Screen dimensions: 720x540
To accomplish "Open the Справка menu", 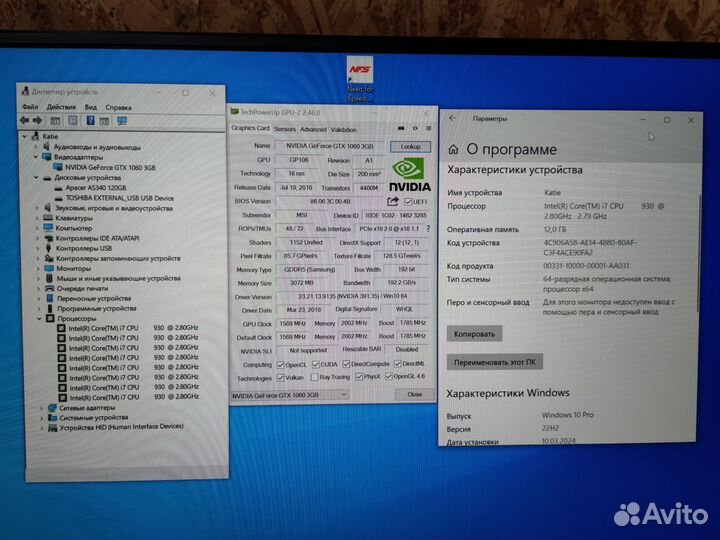I will coord(118,107).
